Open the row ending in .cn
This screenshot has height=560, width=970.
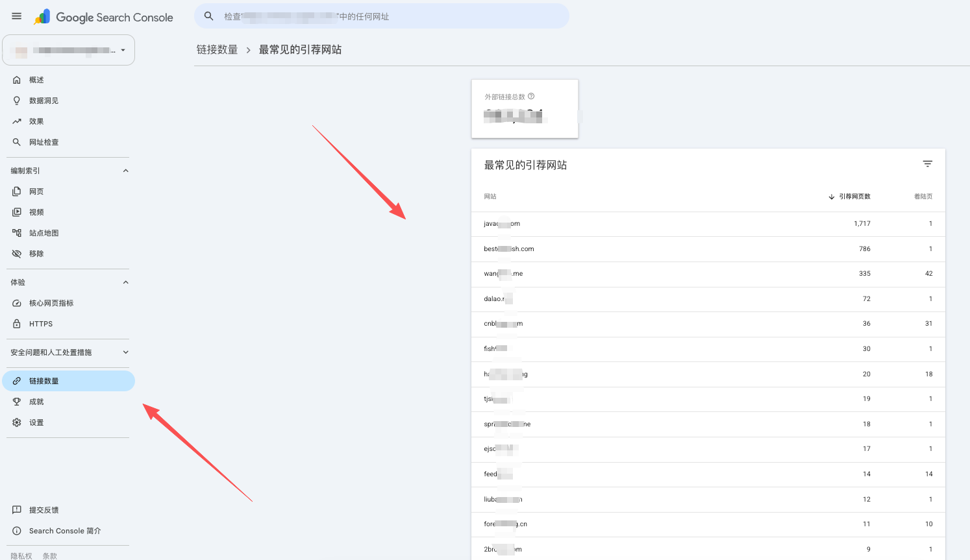point(708,524)
